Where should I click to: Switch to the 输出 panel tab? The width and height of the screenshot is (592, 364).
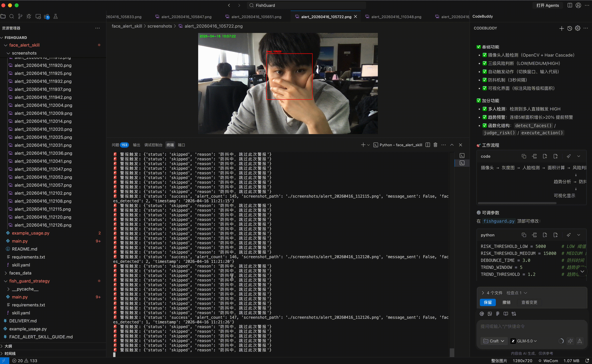136,145
